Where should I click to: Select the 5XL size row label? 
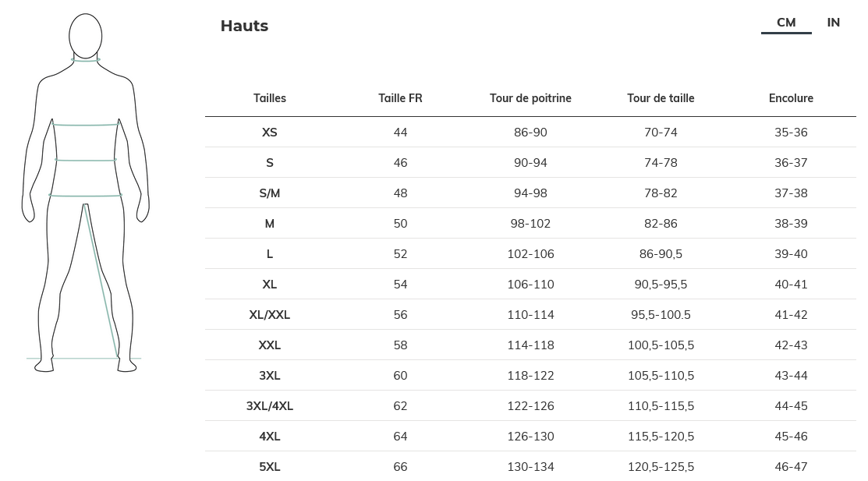point(270,467)
